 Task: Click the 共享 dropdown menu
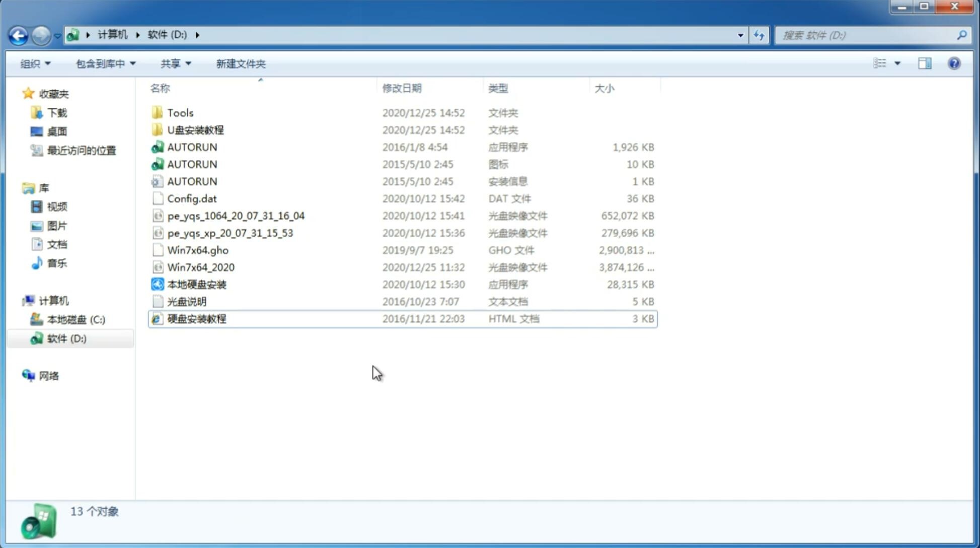click(x=174, y=63)
